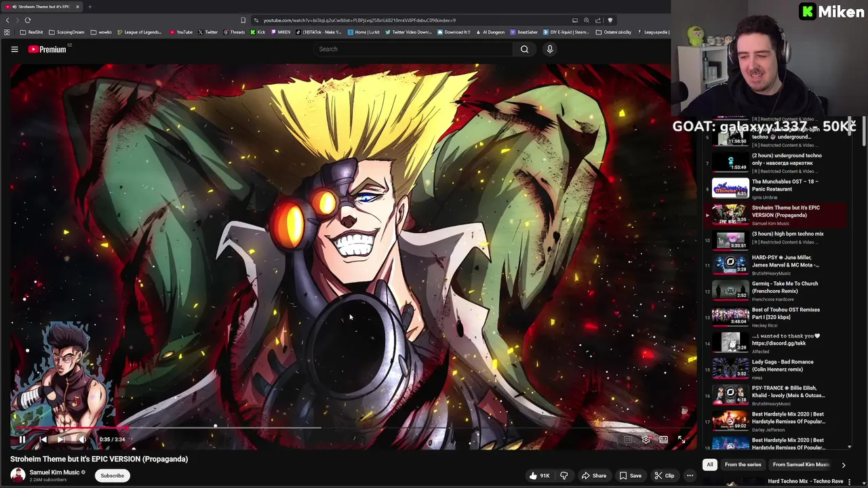This screenshot has height=488, width=868.
Task: Select 'From the series' chip
Action: coord(743,464)
